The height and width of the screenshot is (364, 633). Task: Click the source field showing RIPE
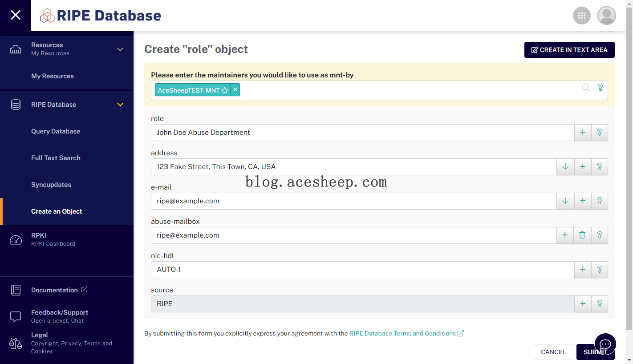click(362, 304)
